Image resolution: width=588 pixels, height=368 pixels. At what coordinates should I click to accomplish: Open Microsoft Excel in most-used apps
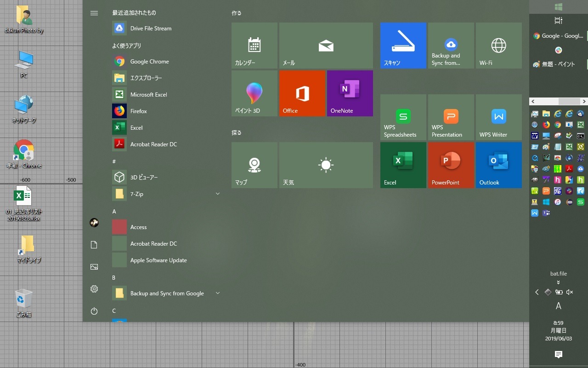click(x=166, y=94)
